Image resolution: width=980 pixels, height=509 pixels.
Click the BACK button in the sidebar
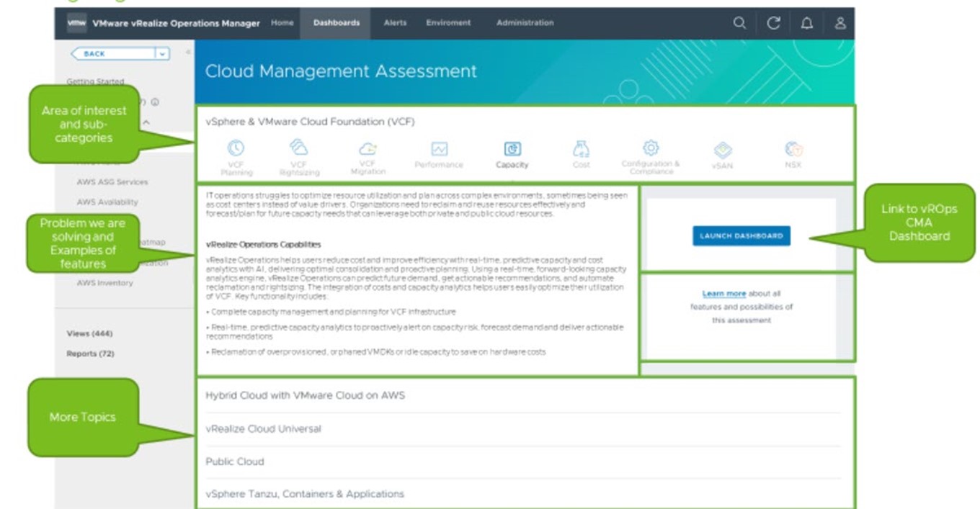point(112,53)
